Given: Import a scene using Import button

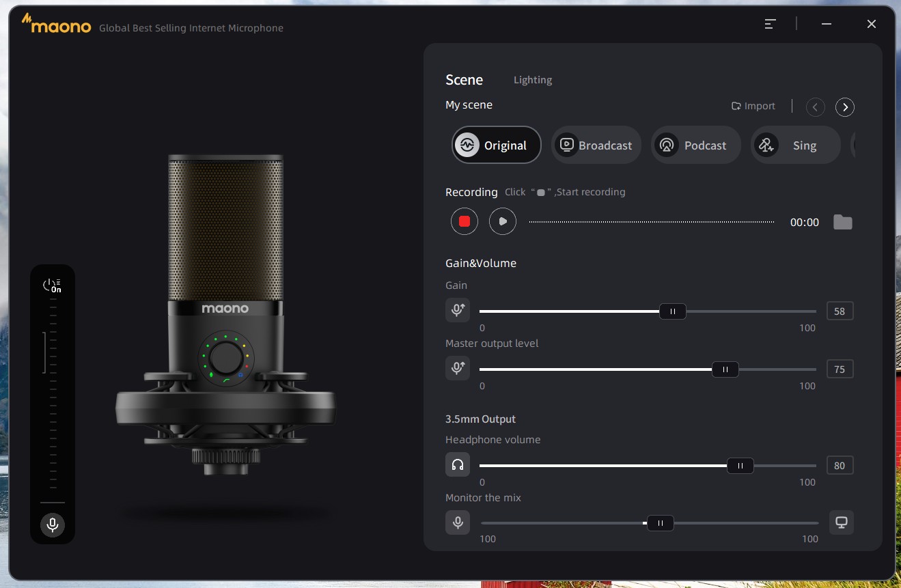Looking at the screenshot, I should click(753, 106).
